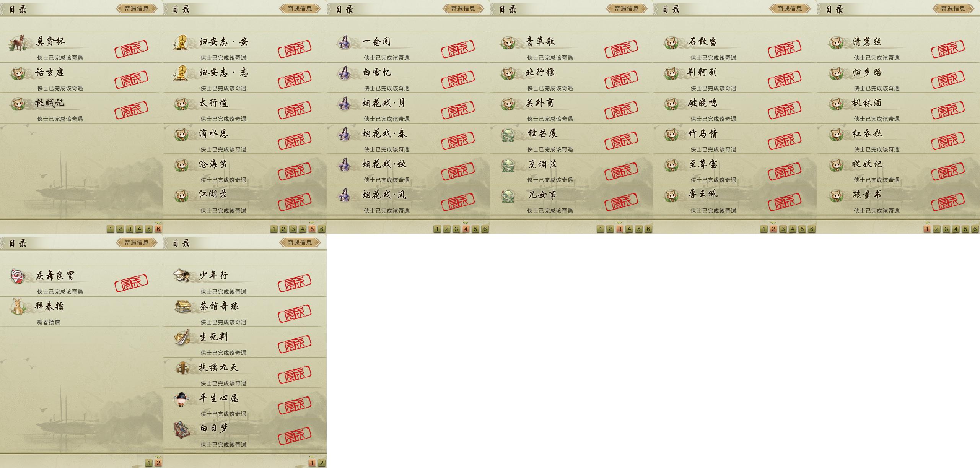Screen dimensions: 980x468
Task: Select the doll icon next to 平生心愿
Action: pyautogui.click(x=181, y=399)
